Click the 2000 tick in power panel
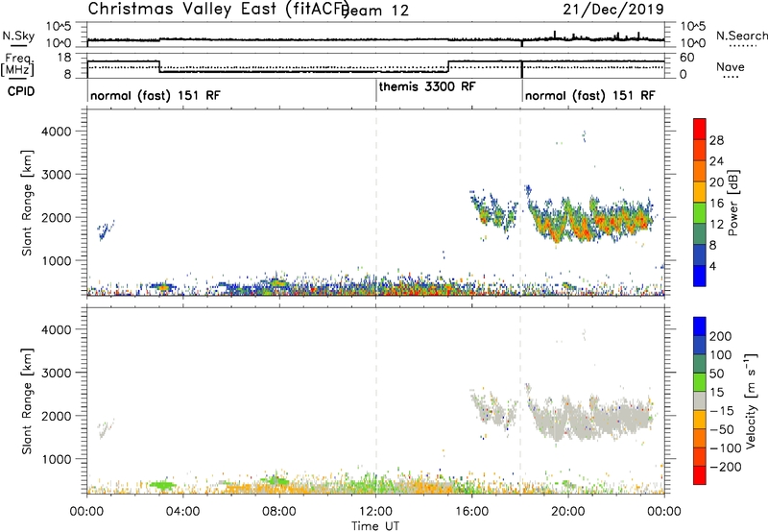Image resolution: width=768 pixels, height=532 pixels. point(57,217)
